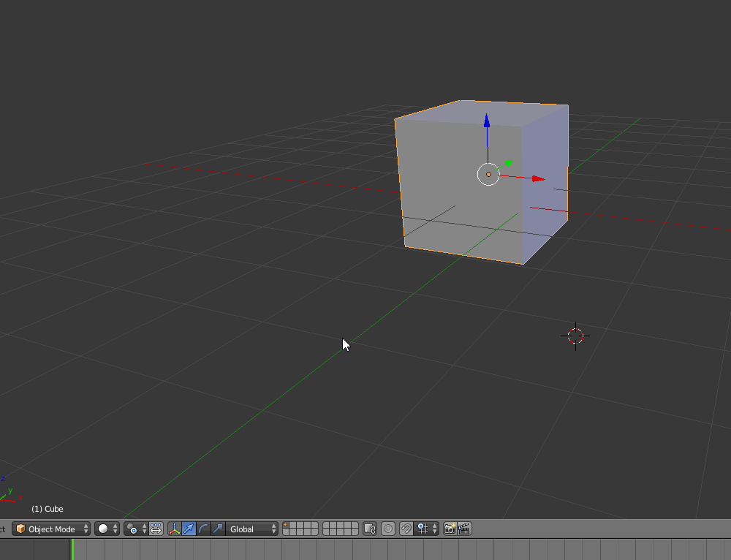Select the translate manipulator arrow icon
The image size is (731, 560).
click(x=189, y=529)
